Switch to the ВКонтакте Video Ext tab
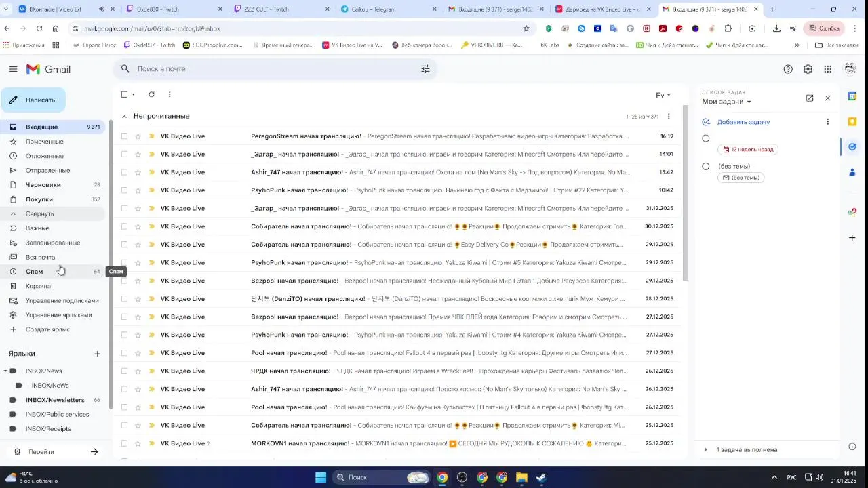This screenshot has width=868, height=488. click(x=67, y=9)
